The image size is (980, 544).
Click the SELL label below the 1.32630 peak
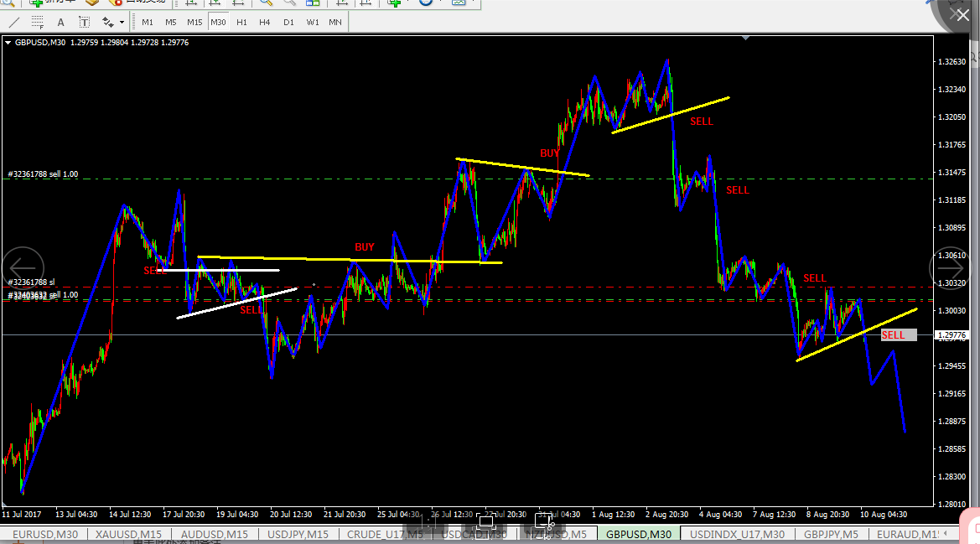coord(701,122)
